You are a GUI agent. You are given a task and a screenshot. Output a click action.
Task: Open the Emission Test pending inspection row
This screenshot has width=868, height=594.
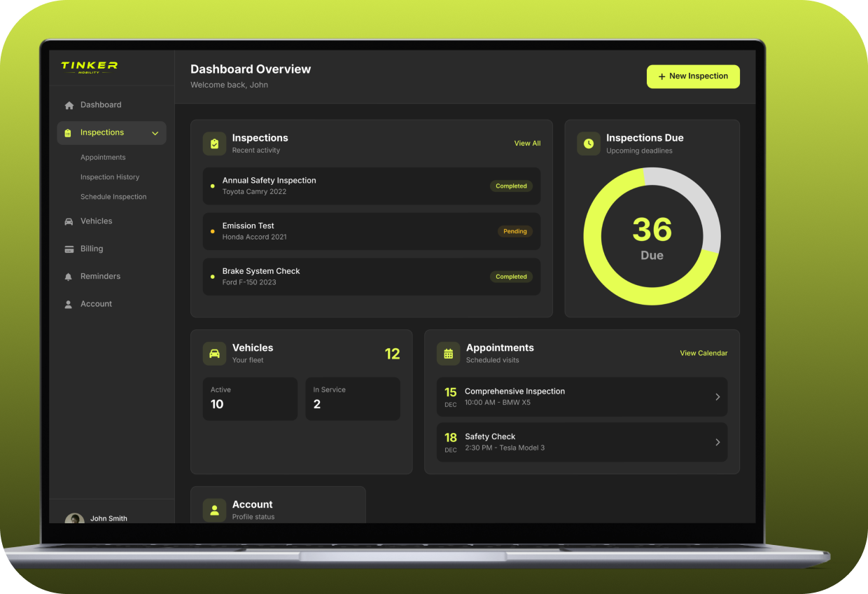click(371, 231)
